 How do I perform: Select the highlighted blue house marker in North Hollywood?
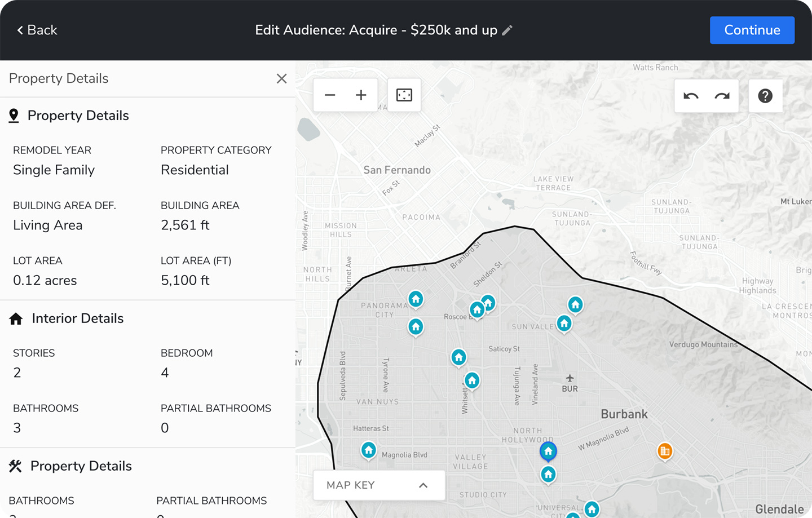pyautogui.click(x=548, y=451)
